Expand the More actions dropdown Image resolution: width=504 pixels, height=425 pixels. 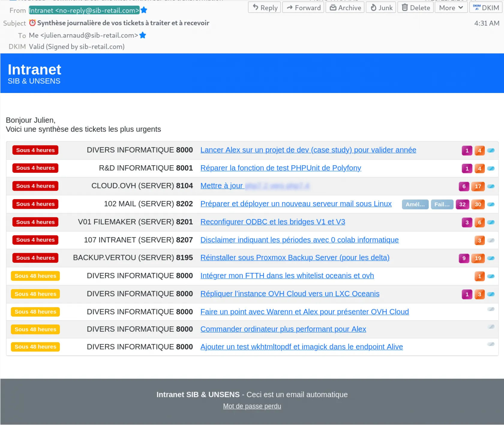pos(451,7)
